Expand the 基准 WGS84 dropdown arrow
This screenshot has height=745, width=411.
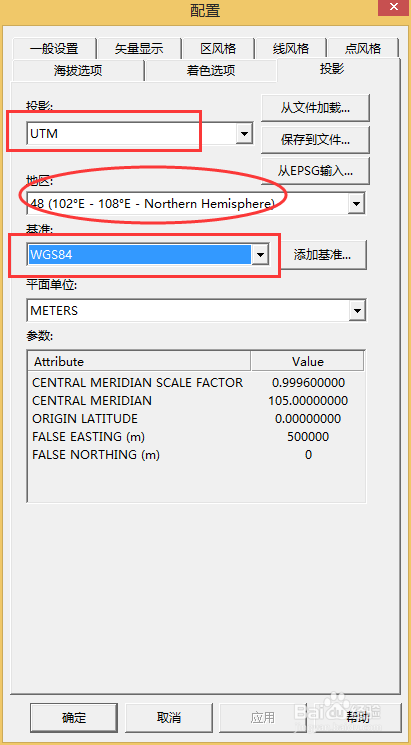point(259,255)
